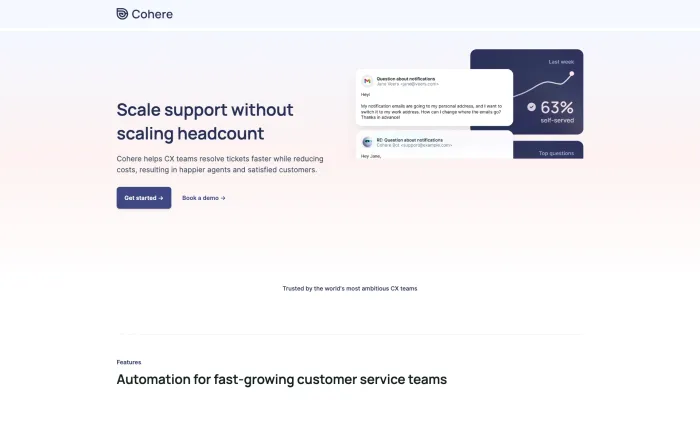Image resolution: width=700 pixels, height=438 pixels.
Task: Click the Hey Jane greeting in the reply email
Action: coord(371,156)
